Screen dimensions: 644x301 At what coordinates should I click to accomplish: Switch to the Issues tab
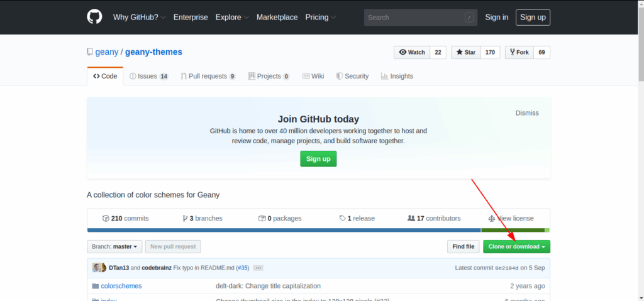148,76
